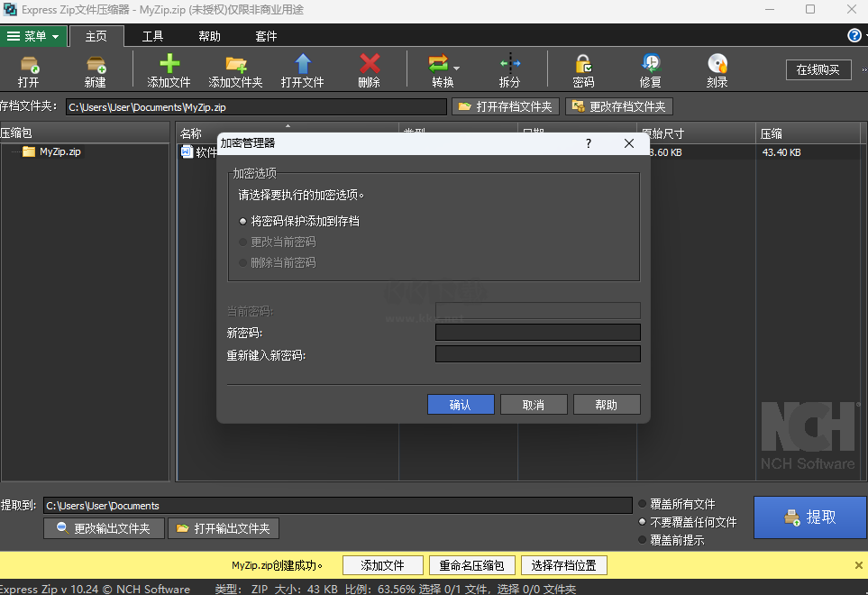The height and width of the screenshot is (595, 868).
Task: Select the 将密码保护添加到存档 radio option
Action: click(x=243, y=220)
